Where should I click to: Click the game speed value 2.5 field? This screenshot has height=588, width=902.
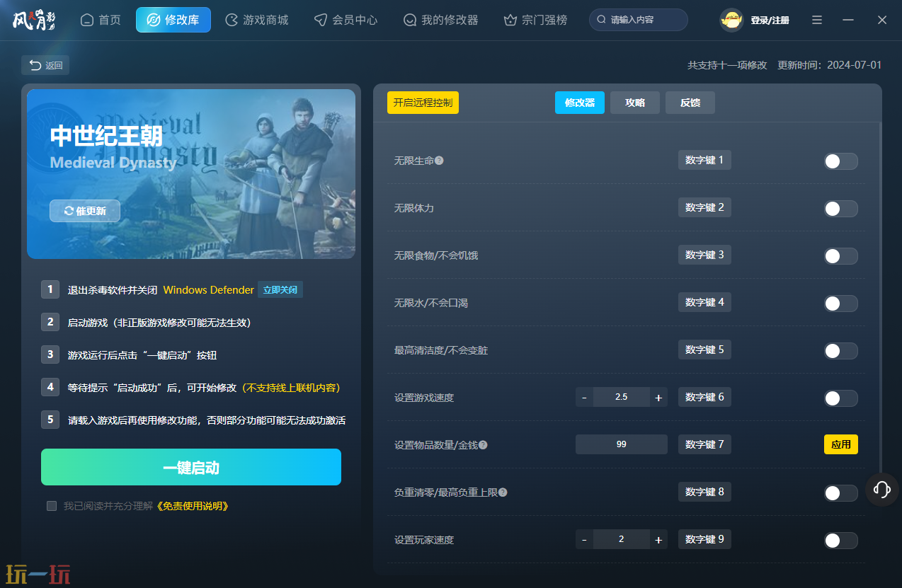pos(622,397)
